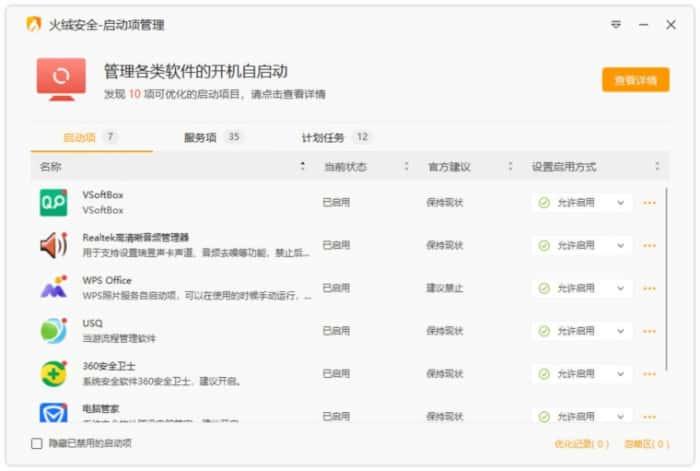Image resolution: width=700 pixels, height=471 pixels.
Task: Click the VSoftBox app icon
Action: 53,202
